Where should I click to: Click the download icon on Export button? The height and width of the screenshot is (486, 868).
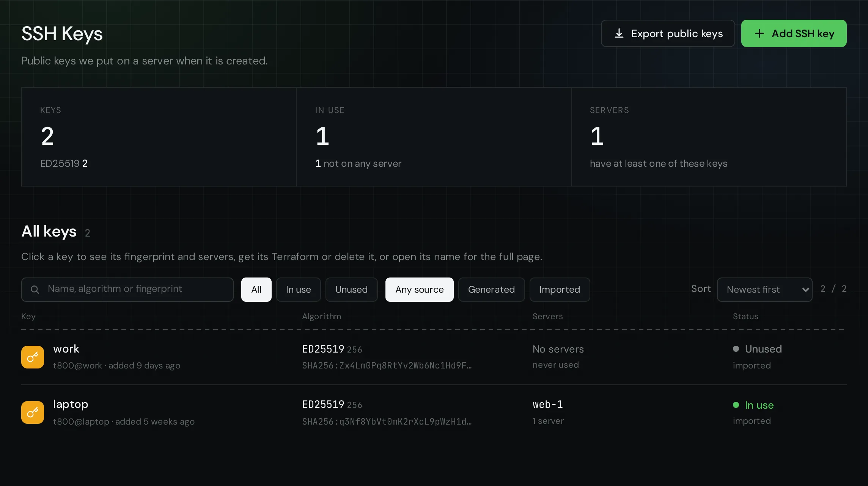pyautogui.click(x=619, y=33)
